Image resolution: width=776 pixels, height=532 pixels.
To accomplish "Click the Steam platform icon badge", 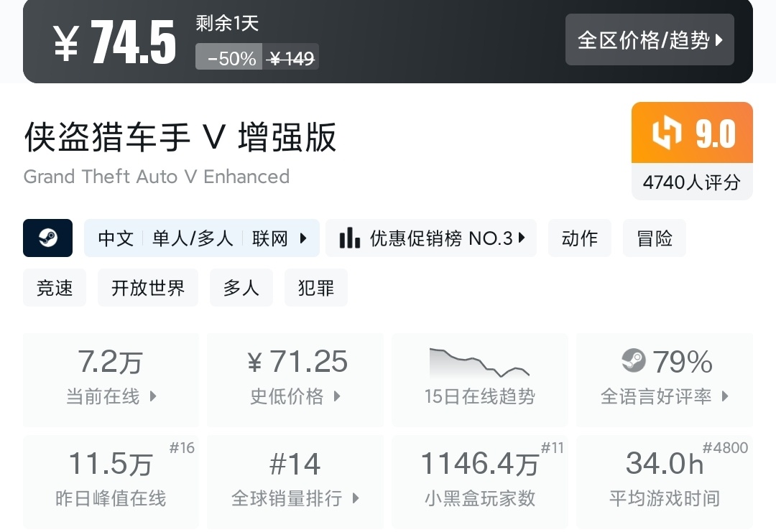I will pos(47,238).
